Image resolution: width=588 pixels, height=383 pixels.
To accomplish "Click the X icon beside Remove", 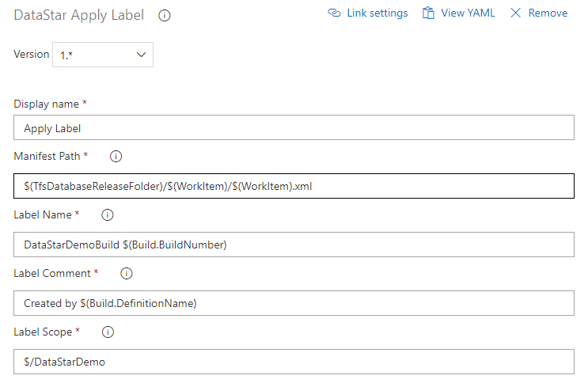I will pyautogui.click(x=516, y=13).
